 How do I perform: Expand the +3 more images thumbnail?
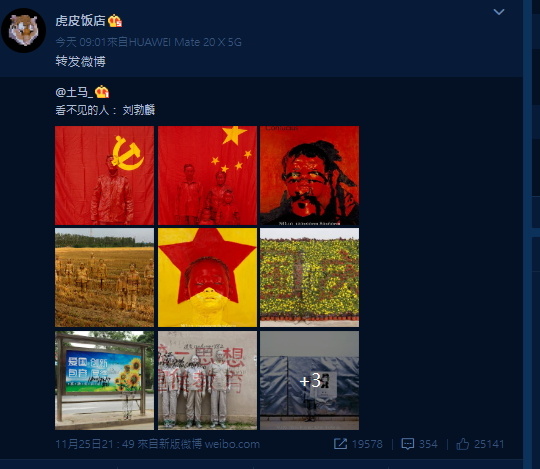point(310,381)
